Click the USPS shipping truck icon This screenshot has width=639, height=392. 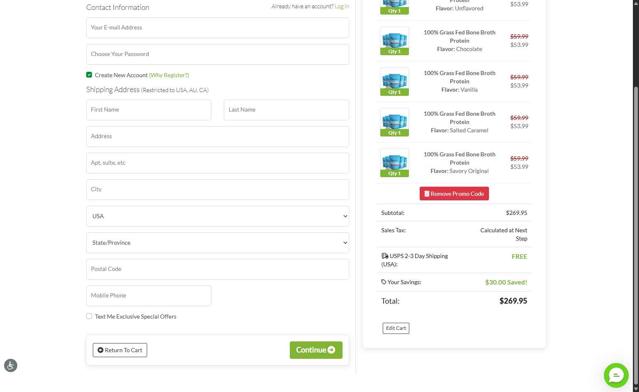[x=385, y=256]
